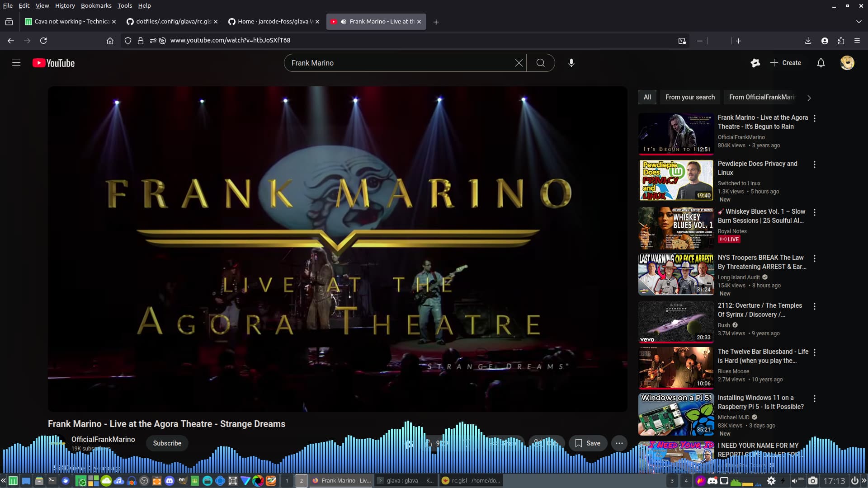Click the Create button

[786, 63]
